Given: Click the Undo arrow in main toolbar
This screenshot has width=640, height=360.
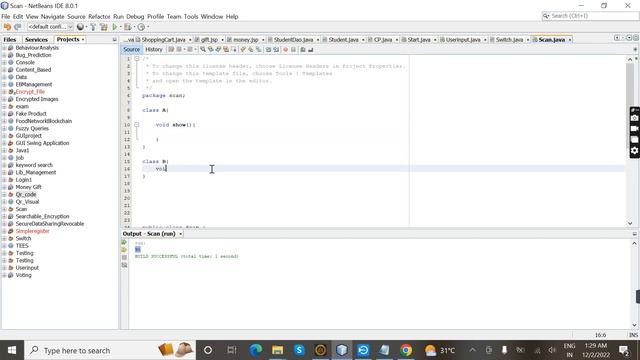Looking at the screenshot, I should [7, 27].
